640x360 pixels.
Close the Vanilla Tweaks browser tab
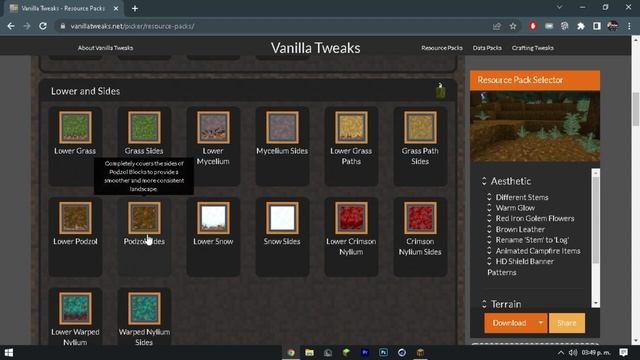[x=116, y=8]
